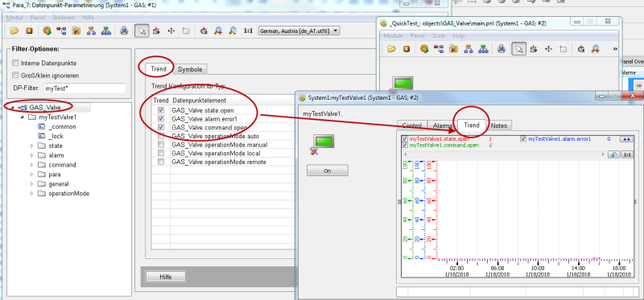Click the trend horizontal scrollbar

[x=505, y=154]
